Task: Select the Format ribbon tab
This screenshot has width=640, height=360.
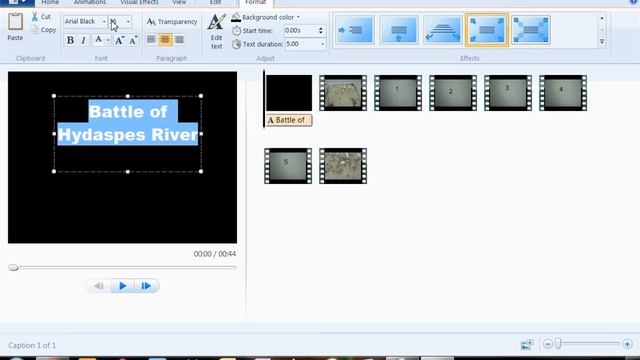Action: (x=256, y=2)
